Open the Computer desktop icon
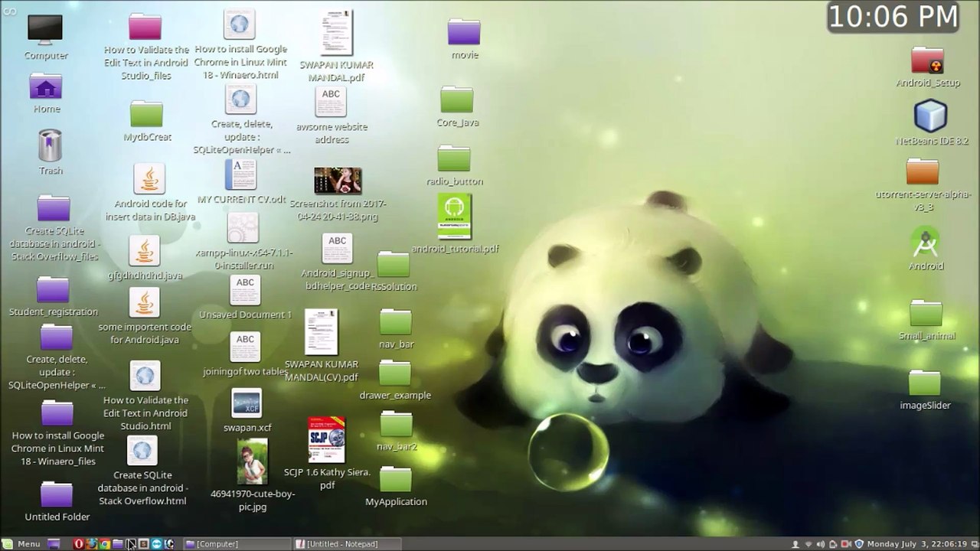980x551 pixels. (45, 29)
